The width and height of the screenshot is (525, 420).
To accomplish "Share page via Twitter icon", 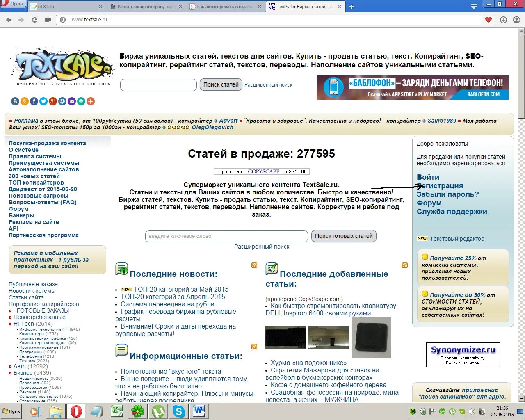I will [x=43, y=101].
